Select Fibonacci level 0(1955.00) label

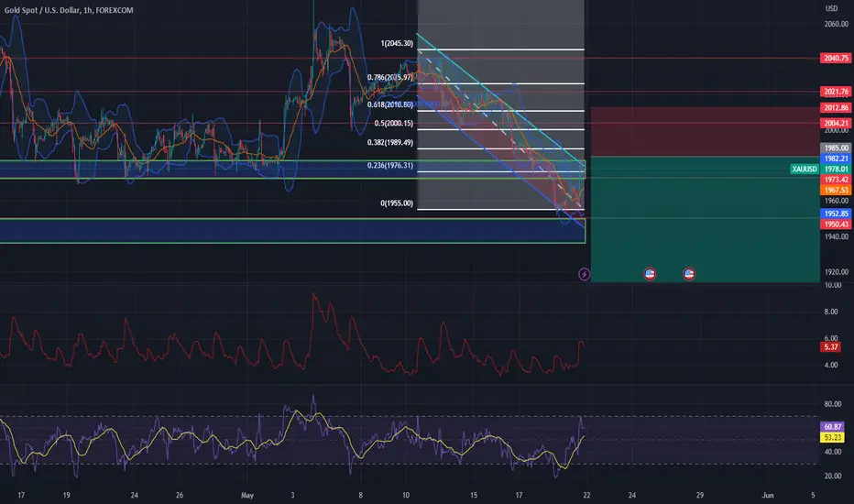click(x=397, y=203)
